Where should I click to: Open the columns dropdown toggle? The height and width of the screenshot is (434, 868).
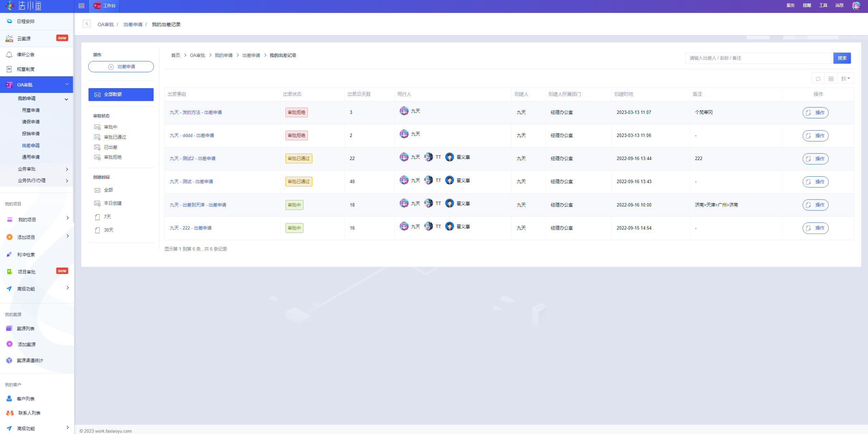coord(846,79)
